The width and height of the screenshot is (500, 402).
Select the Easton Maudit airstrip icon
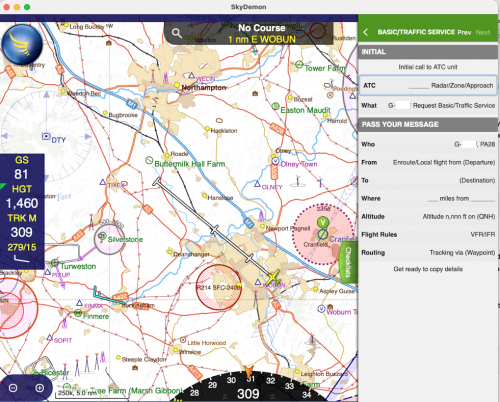click(x=275, y=106)
